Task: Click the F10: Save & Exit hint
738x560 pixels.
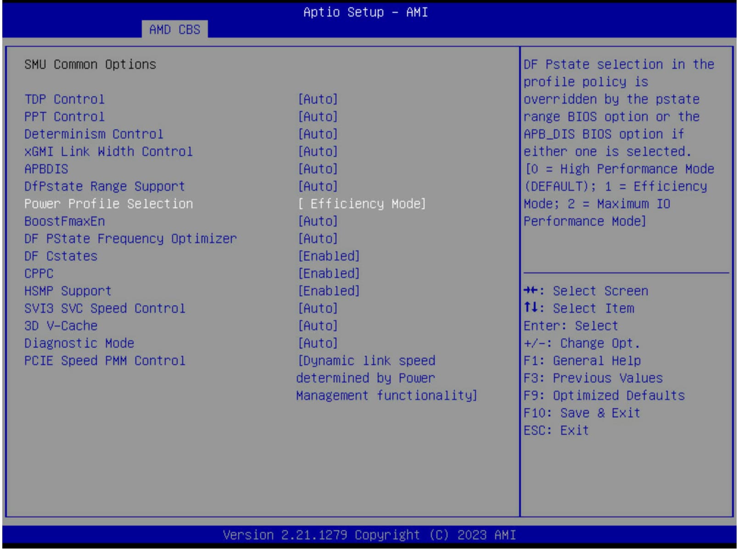Action: tap(581, 413)
